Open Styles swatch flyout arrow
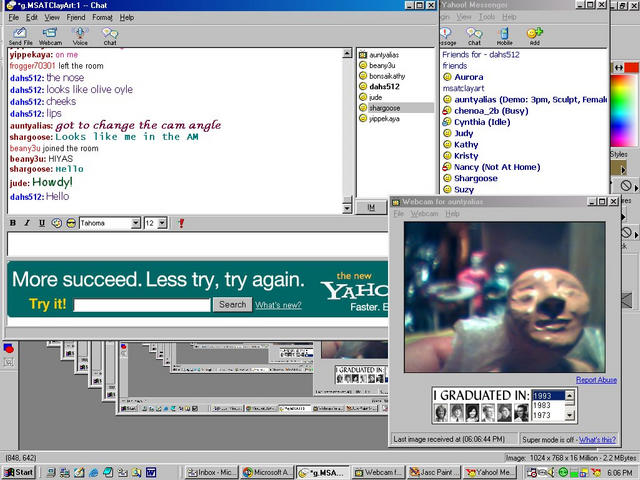Screen dimensions: 640x480 point(623,169)
